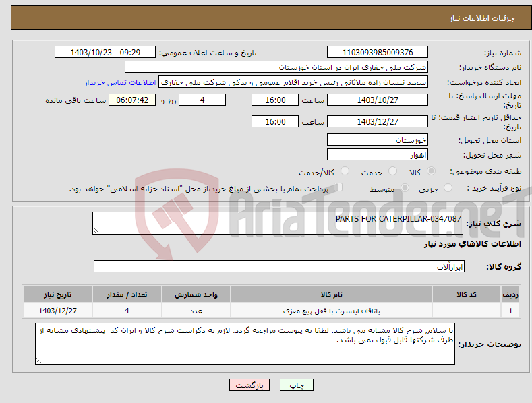This screenshot has width=532, height=403.
Task: Click the need date cell 1403/12/27
Action: (x=58, y=311)
